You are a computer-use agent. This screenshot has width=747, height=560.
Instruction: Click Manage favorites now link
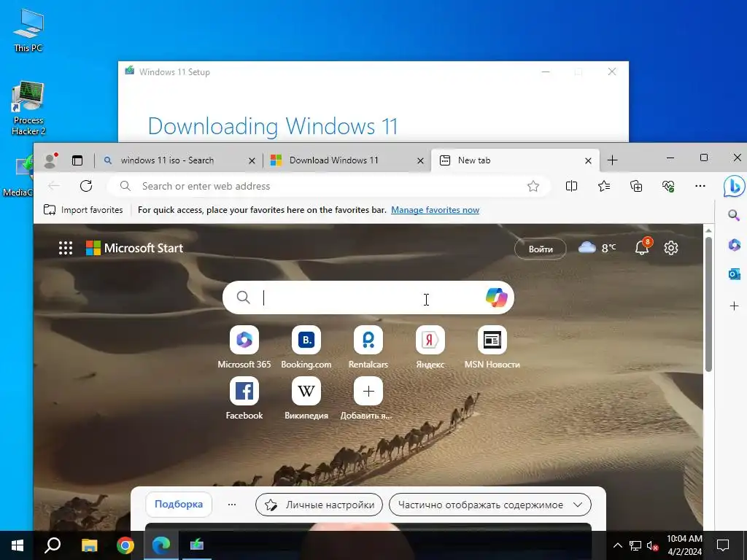435,210
